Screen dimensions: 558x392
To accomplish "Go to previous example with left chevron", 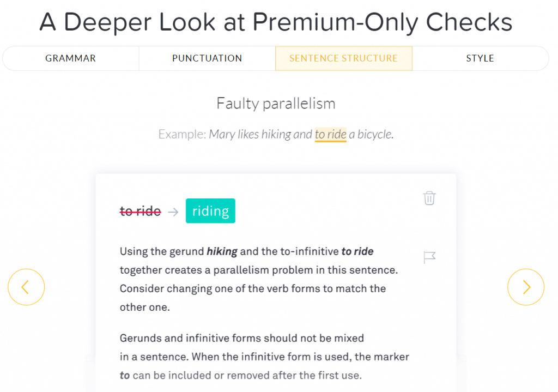I will [x=26, y=287].
